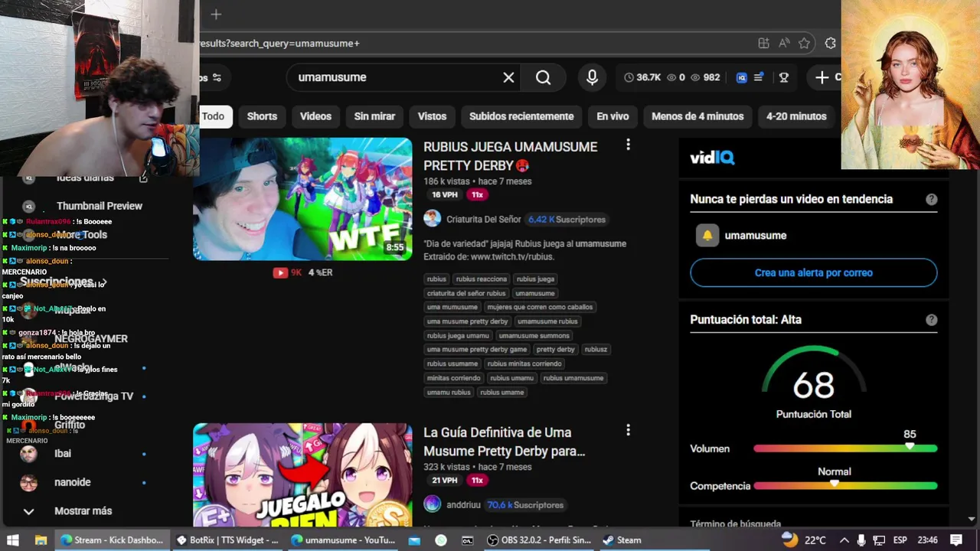Screen dimensions: 980x551
Task: Click the 'pretty derby' tag
Action: (555, 350)
